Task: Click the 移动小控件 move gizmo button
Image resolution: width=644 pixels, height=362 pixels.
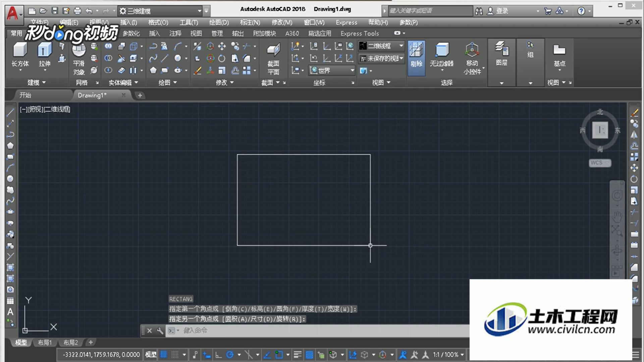Action: [x=472, y=58]
